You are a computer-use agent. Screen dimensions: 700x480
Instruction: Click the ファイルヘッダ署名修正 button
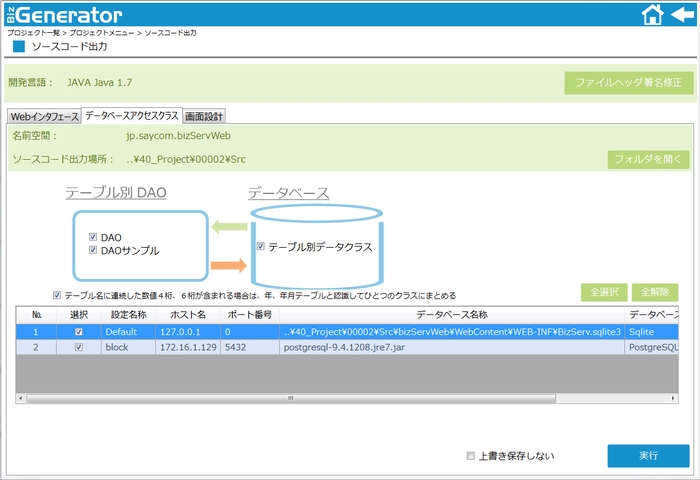[x=628, y=83]
